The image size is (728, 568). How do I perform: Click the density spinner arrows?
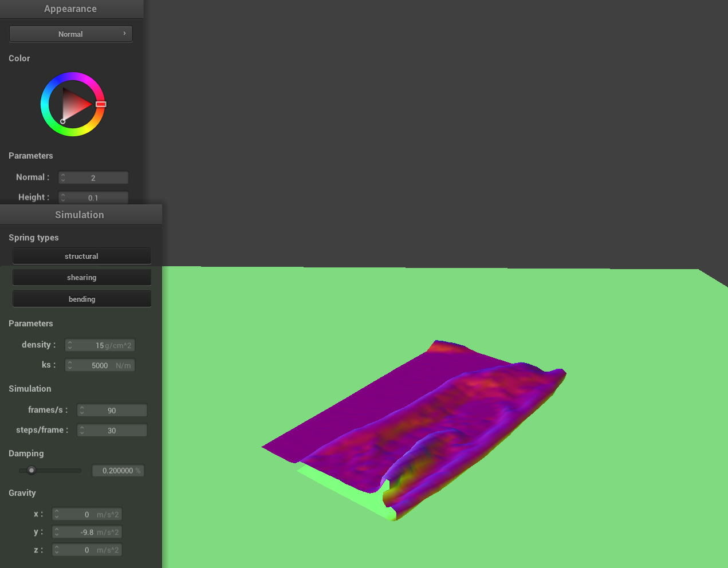70,345
